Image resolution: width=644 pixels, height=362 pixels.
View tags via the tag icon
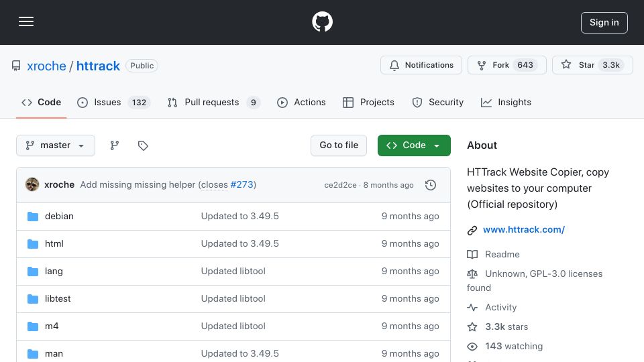[143, 145]
